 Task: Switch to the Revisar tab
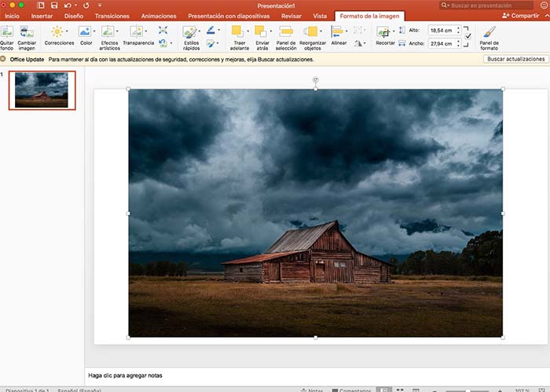tap(291, 16)
